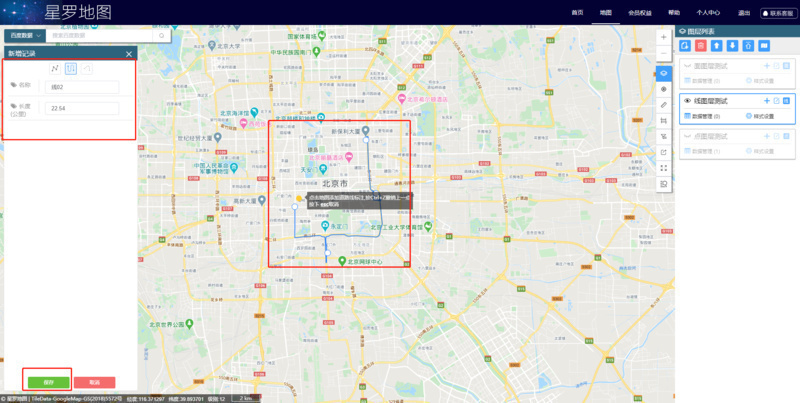Open the 线图层测试 attribute table icon
Viewport: 800px width, 403px height.
pos(786,101)
